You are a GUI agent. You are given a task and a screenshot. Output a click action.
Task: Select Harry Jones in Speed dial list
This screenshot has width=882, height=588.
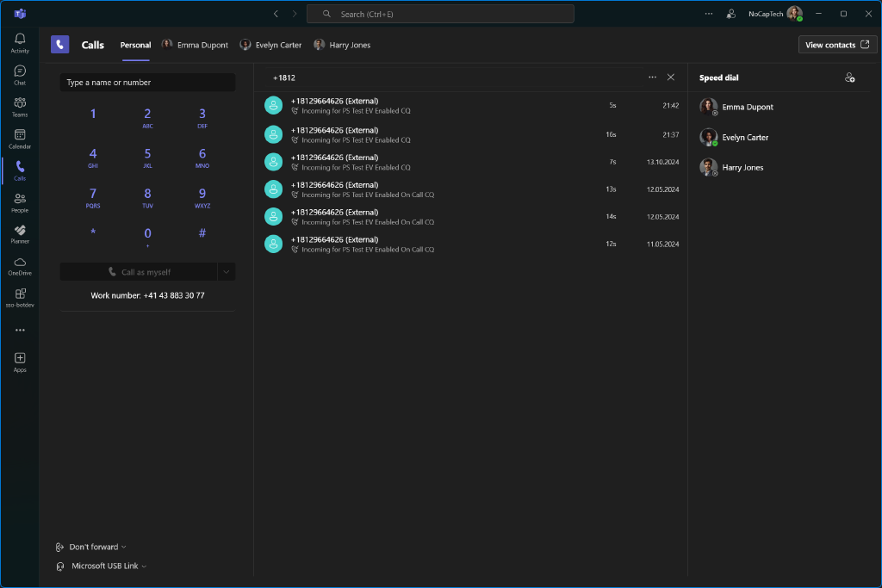coord(742,168)
